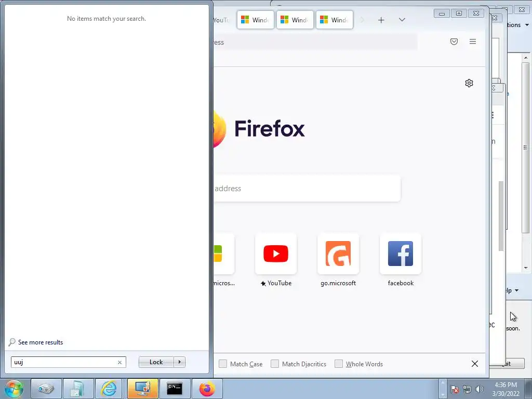Open Firefox list all tabs chevron
This screenshot has width=532, height=399.
coord(402,20)
